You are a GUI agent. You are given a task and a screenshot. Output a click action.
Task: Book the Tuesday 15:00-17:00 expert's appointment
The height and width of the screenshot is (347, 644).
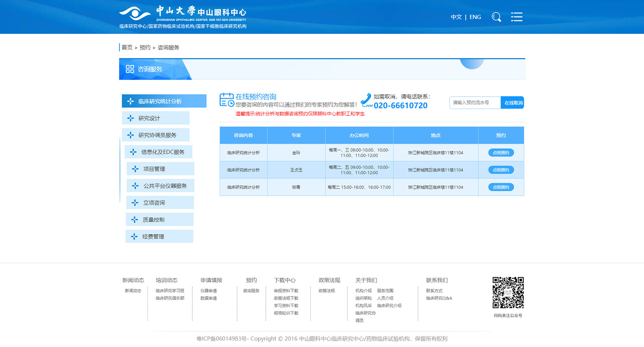click(x=501, y=187)
